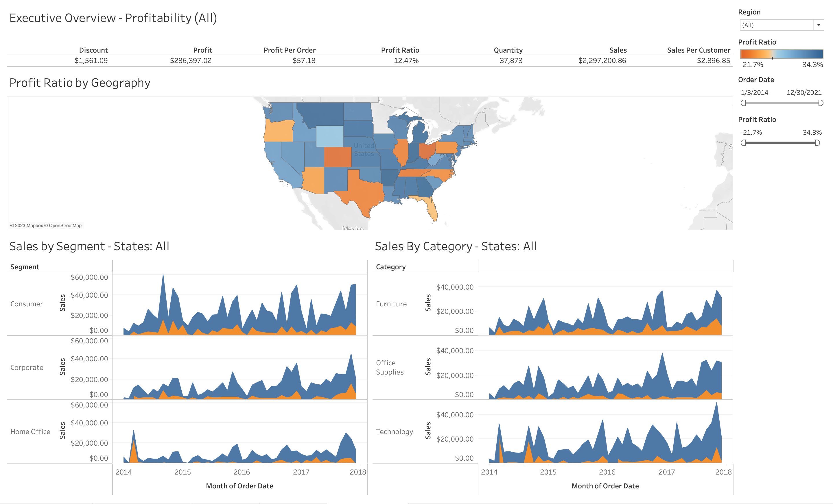Viewport: 833px width, 504px height.
Task: Select the Home Office segment label
Action: pyautogui.click(x=30, y=432)
